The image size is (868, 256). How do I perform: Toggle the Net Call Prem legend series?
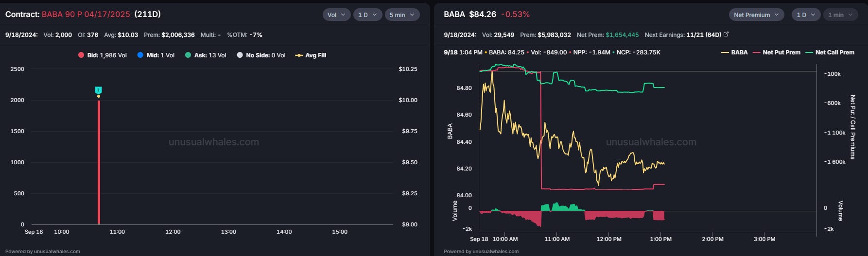click(830, 52)
